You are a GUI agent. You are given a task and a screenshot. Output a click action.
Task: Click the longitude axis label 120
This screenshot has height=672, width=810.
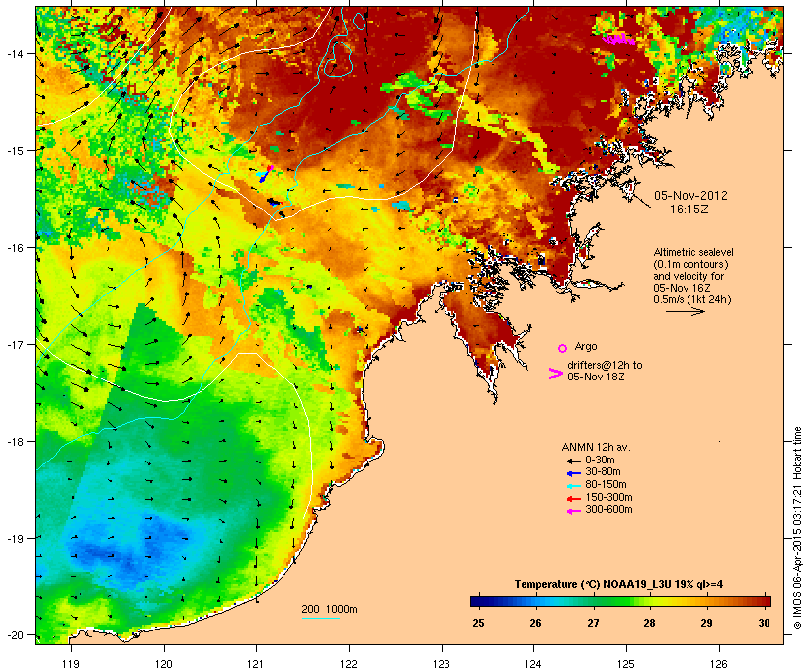164,664
